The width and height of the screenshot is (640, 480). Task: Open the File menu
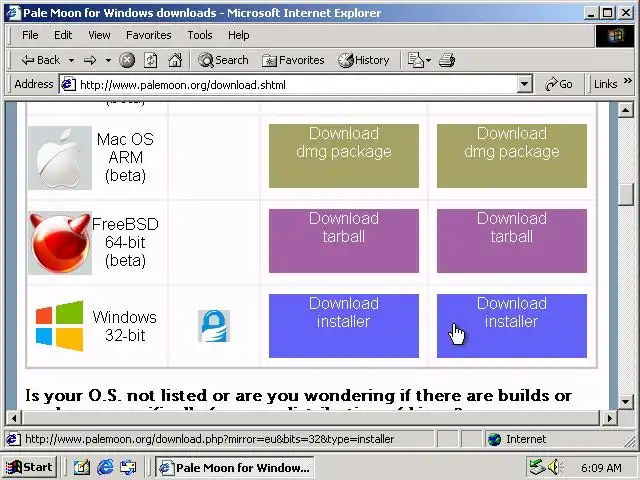pyautogui.click(x=30, y=35)
